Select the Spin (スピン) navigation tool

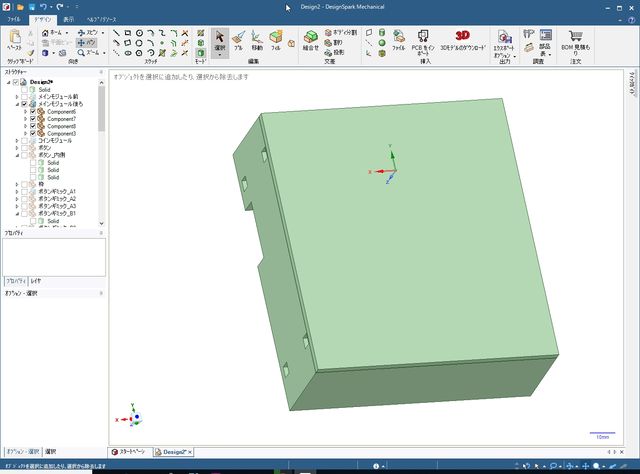pyautogui.click(x=88, y=33)
